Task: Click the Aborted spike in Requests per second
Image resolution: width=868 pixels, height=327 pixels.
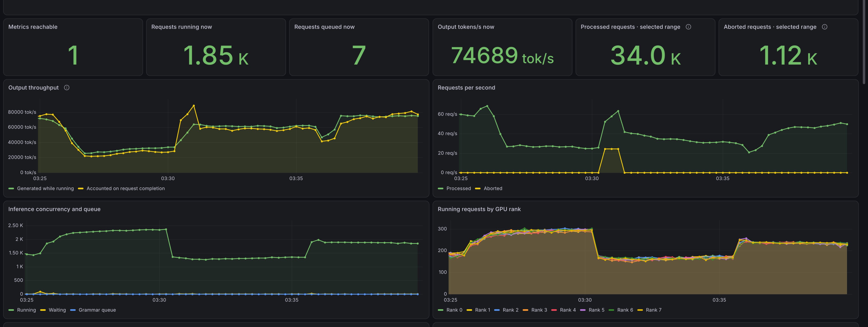Action: [612, 149]
